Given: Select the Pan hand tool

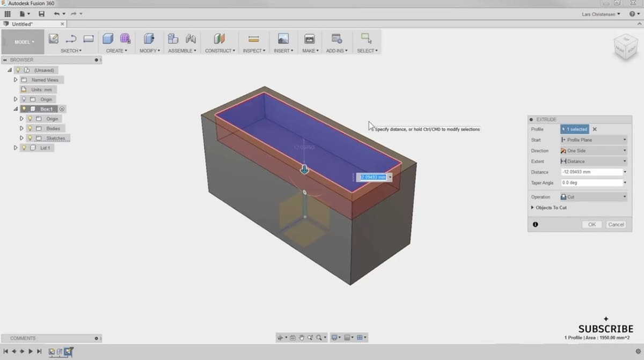Looking at the screenshot, I should (x=302, y=337).
